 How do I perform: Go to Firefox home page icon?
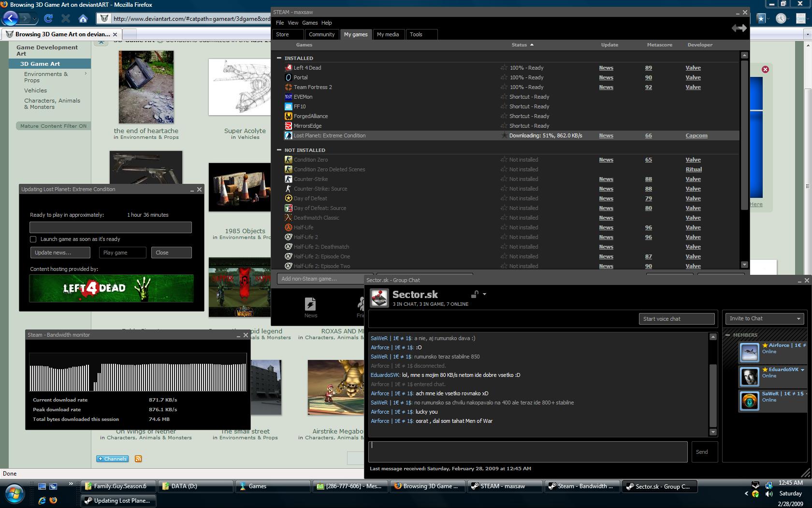click(83, 18)
